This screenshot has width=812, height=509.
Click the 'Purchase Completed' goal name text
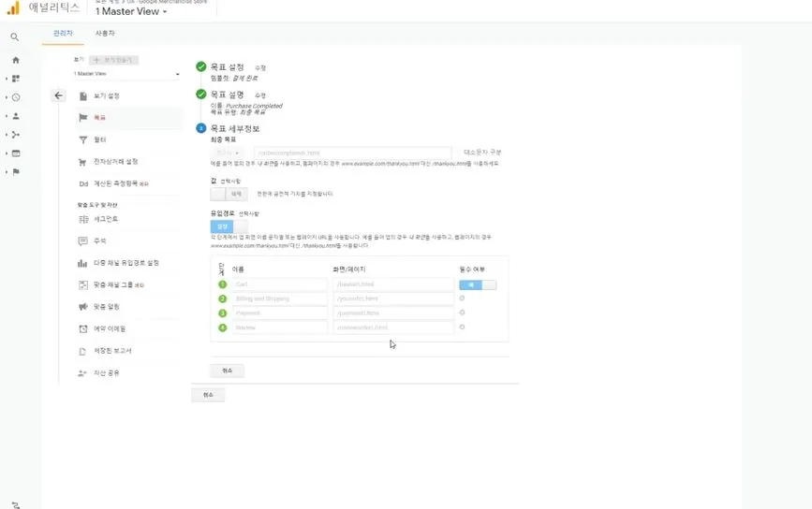[254, 106]
